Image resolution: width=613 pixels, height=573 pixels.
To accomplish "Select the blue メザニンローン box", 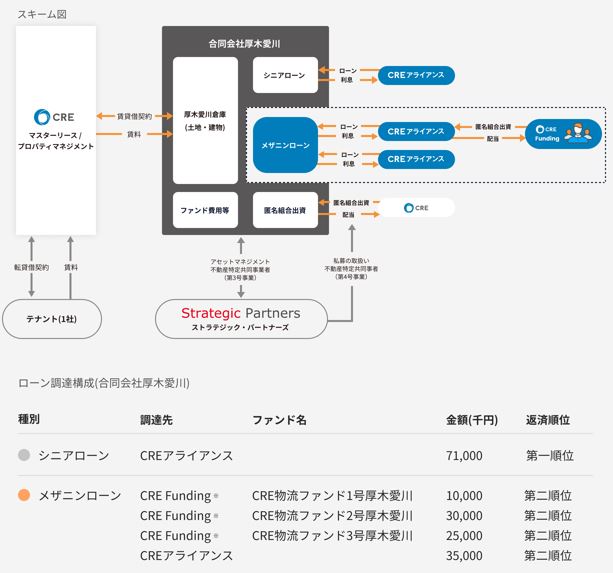I will (x=285, y=145).
